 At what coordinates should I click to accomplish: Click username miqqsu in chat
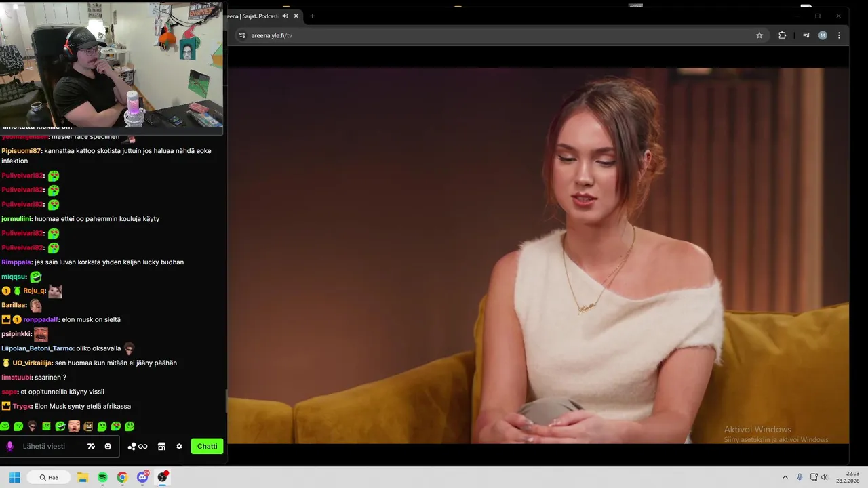(x=14, y=277)
